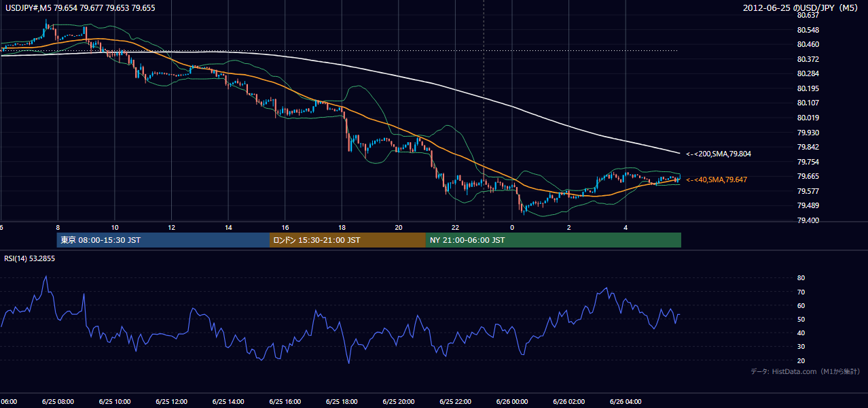The width and height of the screenshot is (868, 408).
Task: Click the 6/25 22:00 time axis label
Action: coord(455,401)
